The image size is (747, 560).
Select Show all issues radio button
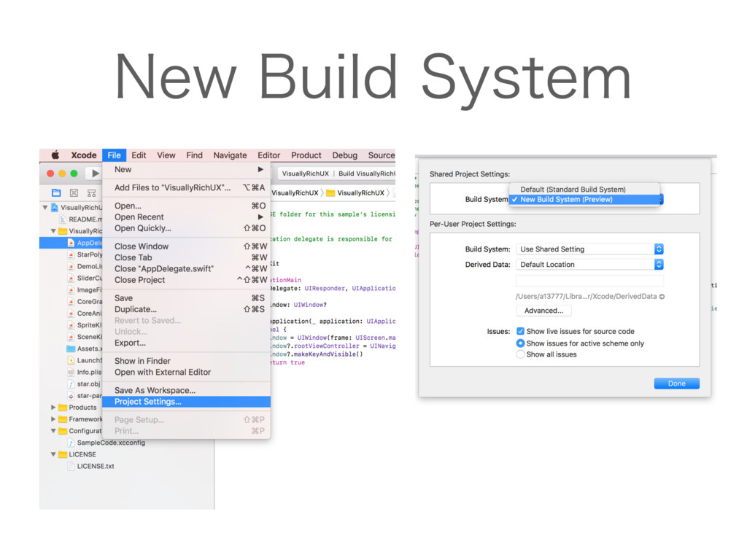(520, 354)
